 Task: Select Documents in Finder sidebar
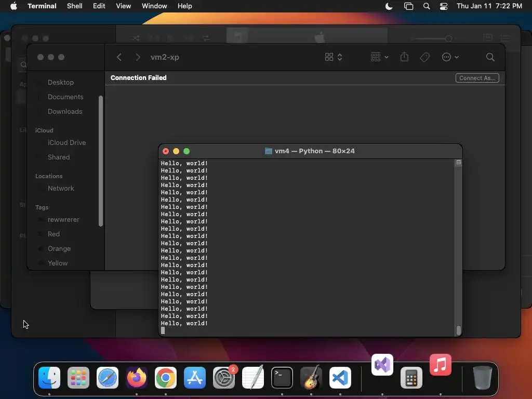(x=65, y=97)
